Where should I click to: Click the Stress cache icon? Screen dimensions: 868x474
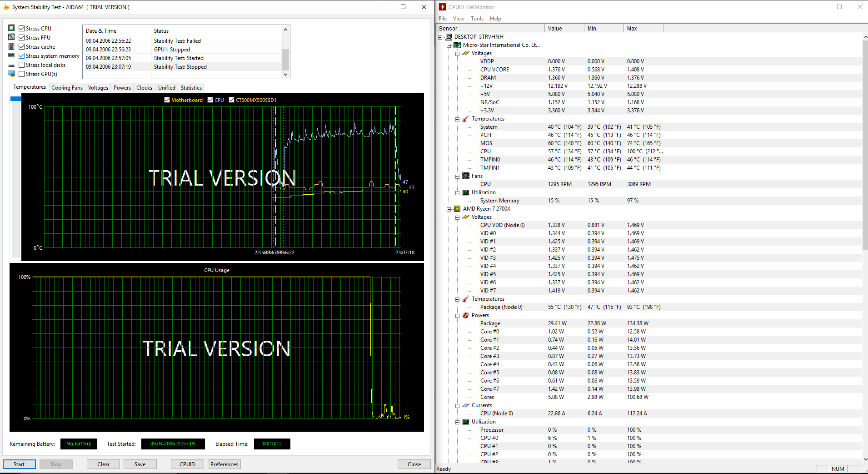pos(11,46)
